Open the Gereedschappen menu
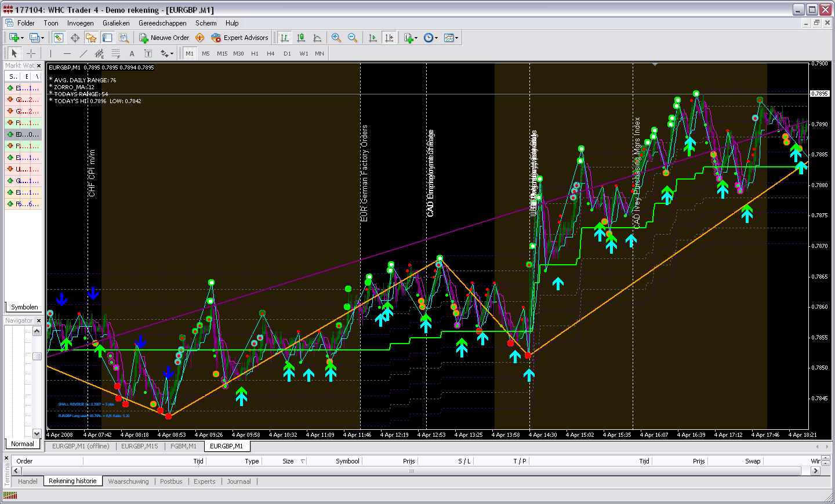The image size is (835, 504). pyautogui.click(x=162, y=23)
